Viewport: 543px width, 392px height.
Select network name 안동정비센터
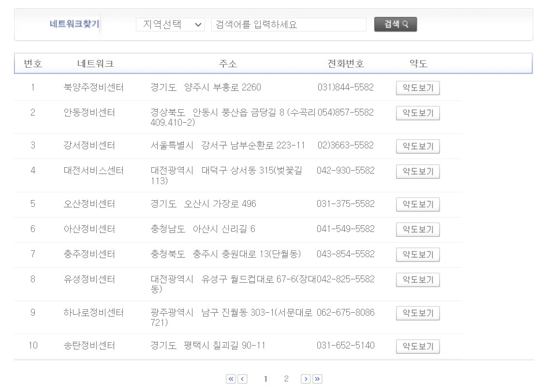click(89, 113)
